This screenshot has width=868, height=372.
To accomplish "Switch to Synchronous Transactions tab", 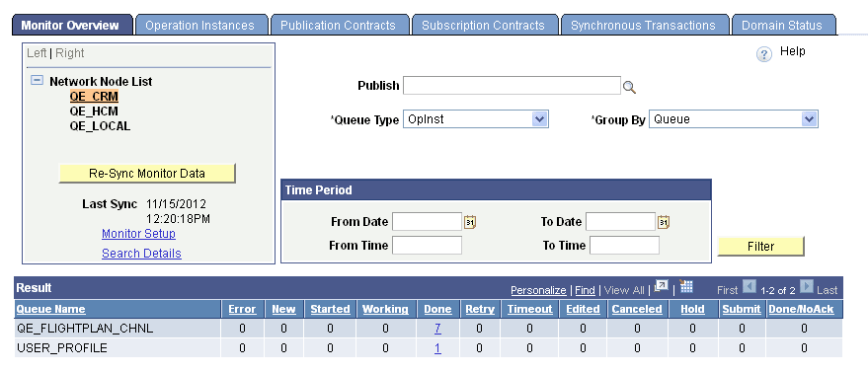I will pos(646,26).
